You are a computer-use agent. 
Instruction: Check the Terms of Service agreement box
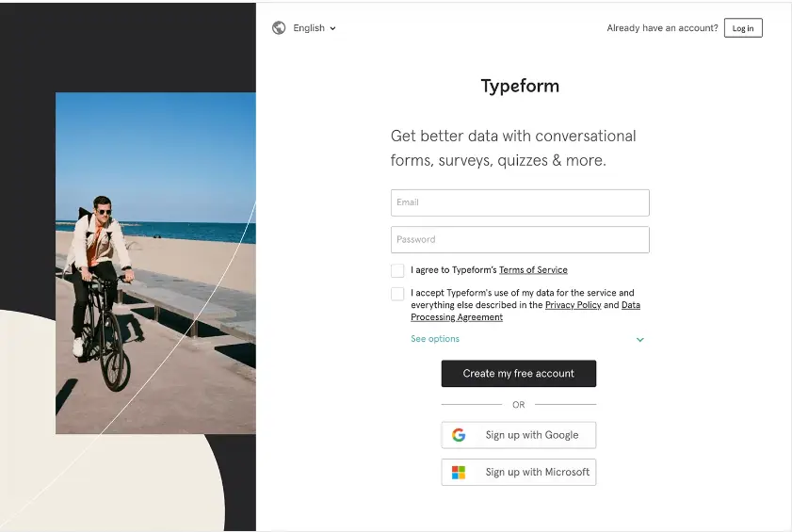(x=397, y=270)
